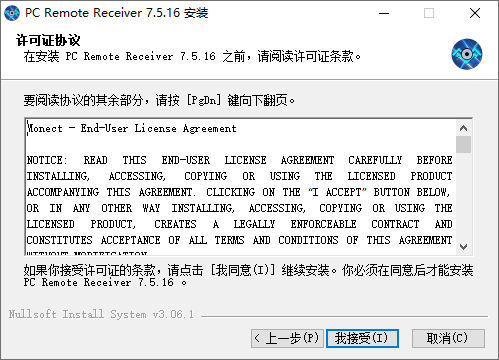499x360 pixels.
Task: Click the installer window title text
Action: point(117,13)
